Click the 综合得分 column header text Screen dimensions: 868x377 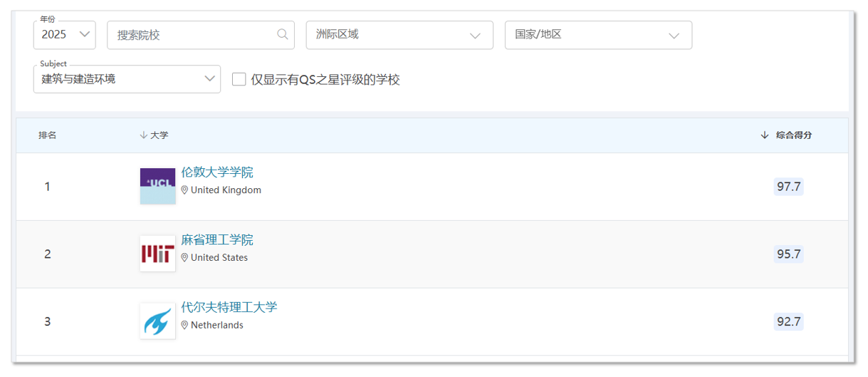(x=793, y=135)
